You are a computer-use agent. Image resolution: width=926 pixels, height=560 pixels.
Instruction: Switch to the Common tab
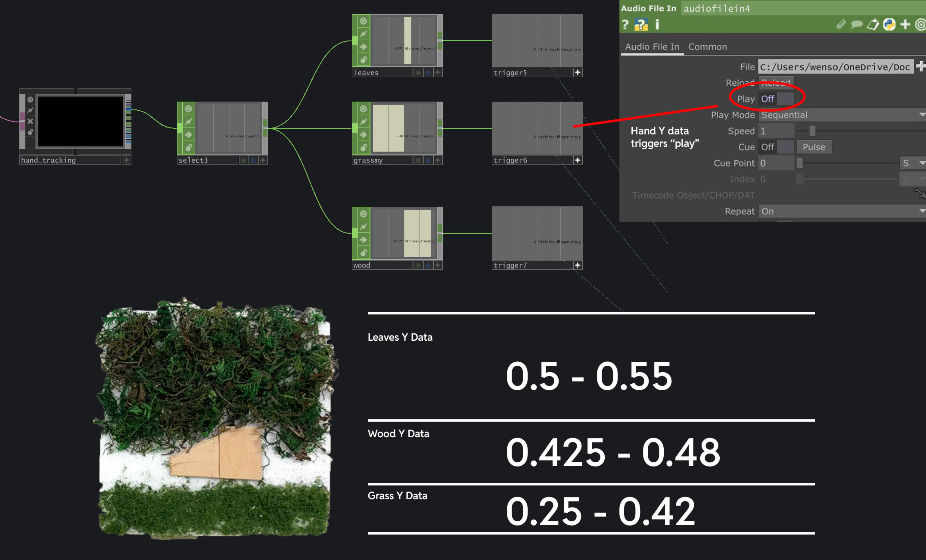click(x=707, y=47)
